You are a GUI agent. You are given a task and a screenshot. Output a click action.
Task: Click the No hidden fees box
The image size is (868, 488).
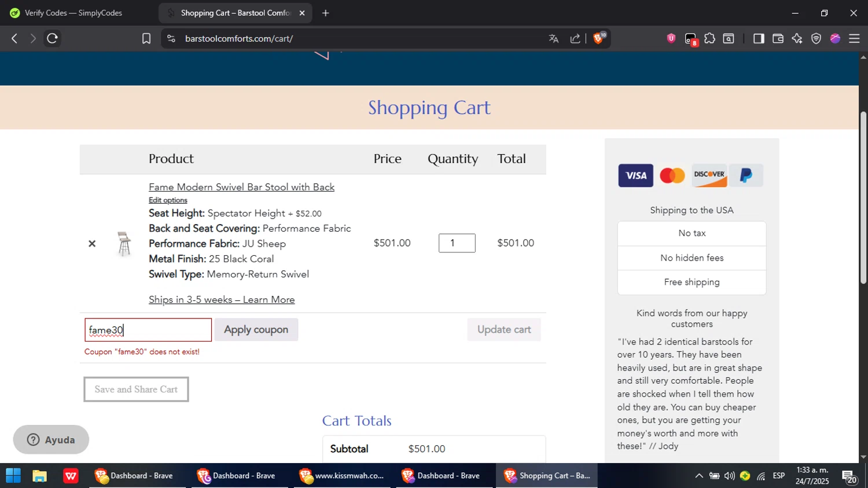(692, 258)
